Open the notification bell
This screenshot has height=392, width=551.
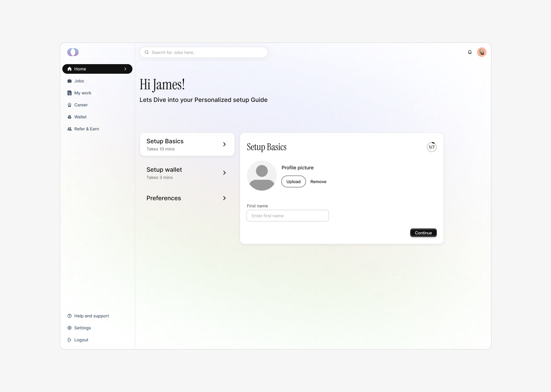click(469, 52)
